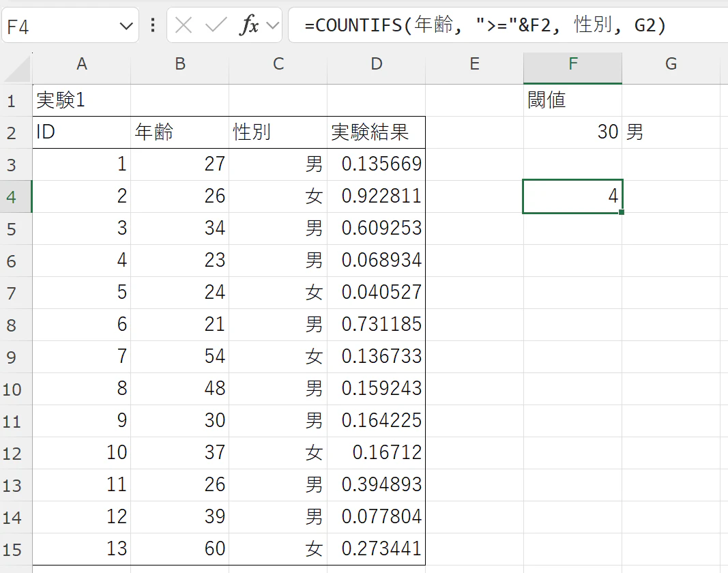Select column A header
This screenshot has height=573, width=728.
pos(82,64)
